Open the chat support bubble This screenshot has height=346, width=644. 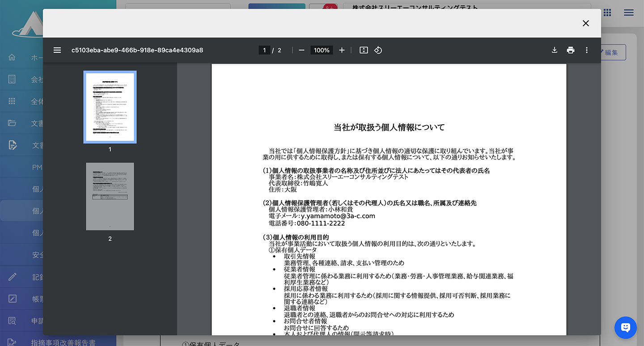pos(626,328)
